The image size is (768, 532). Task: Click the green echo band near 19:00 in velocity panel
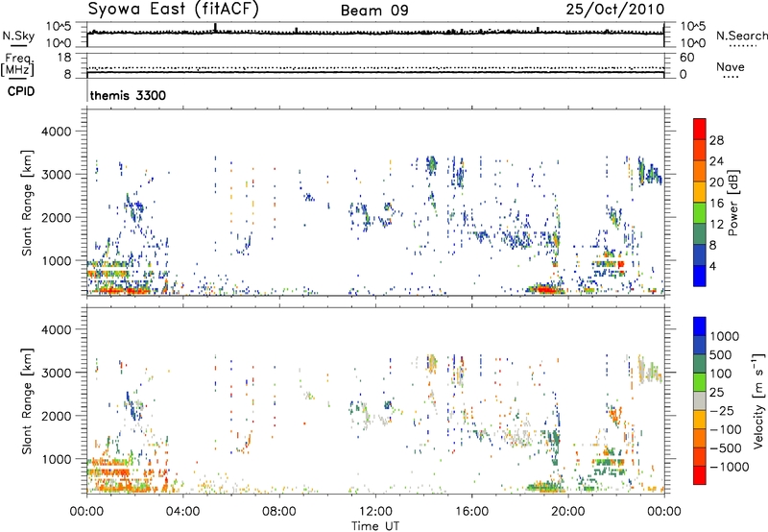pos(544,487)
